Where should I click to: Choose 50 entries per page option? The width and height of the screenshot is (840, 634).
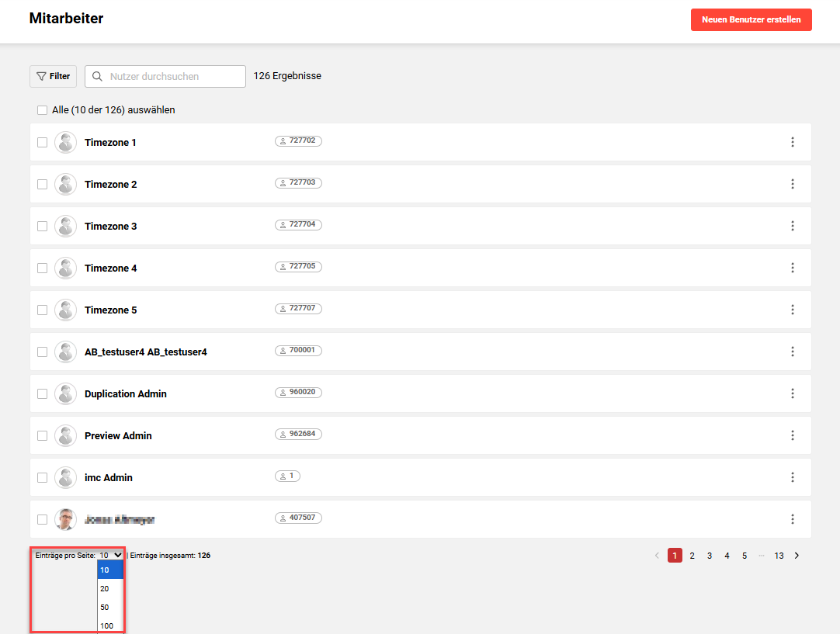pyautogui.click(x=105, y=607)
